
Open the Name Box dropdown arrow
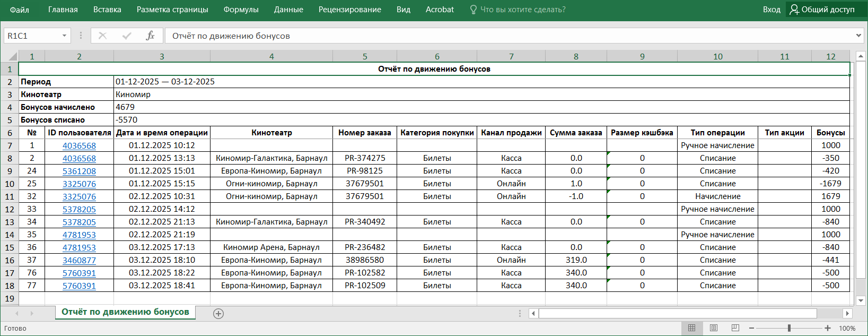click(x=64, y=36)
